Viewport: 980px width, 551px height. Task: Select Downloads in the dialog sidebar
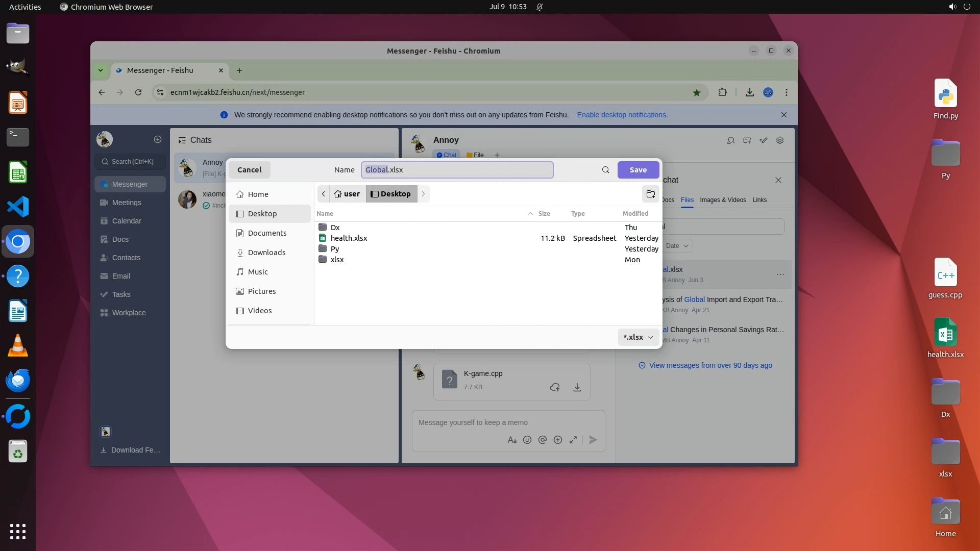pyautogui.click(x=266, y=253)
